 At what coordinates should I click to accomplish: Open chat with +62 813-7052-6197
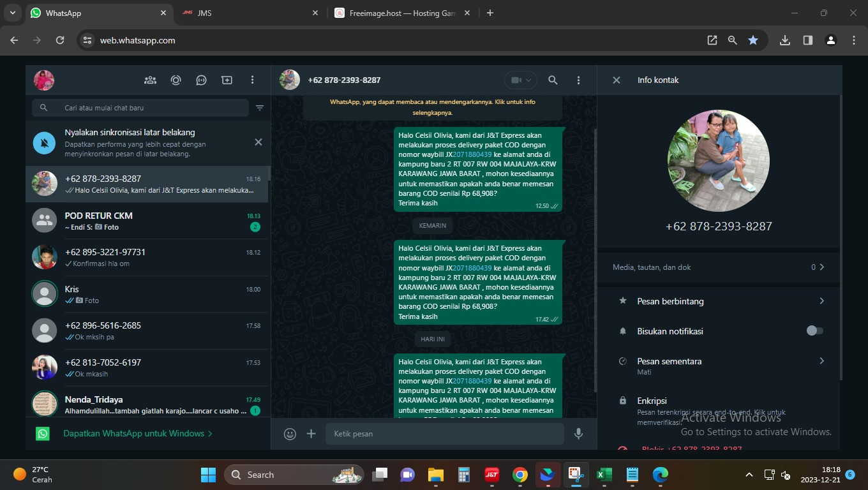pos(147,367)
